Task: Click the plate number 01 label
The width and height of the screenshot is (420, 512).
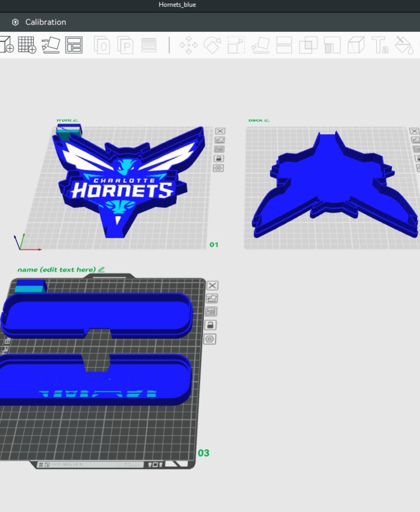Action: point(214,245)
